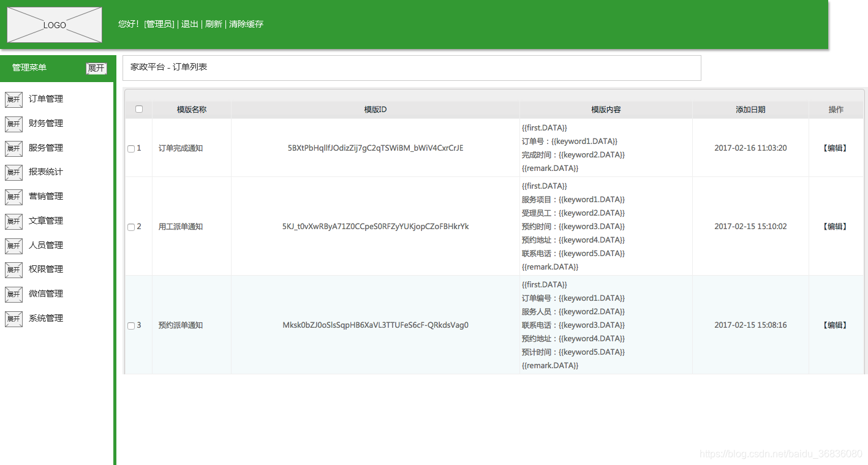This screenshot has width=868, height=465.
Task: Click 受理员工：{{keyword2.DATA}} line
Action: (x=573, y=213)
